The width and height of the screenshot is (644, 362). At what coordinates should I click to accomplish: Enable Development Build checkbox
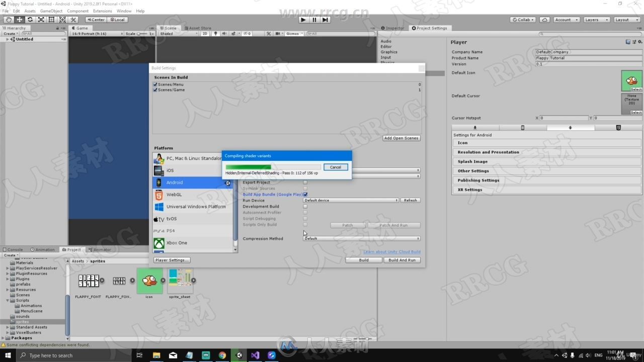pyautogui.click(x=305, y=207)
